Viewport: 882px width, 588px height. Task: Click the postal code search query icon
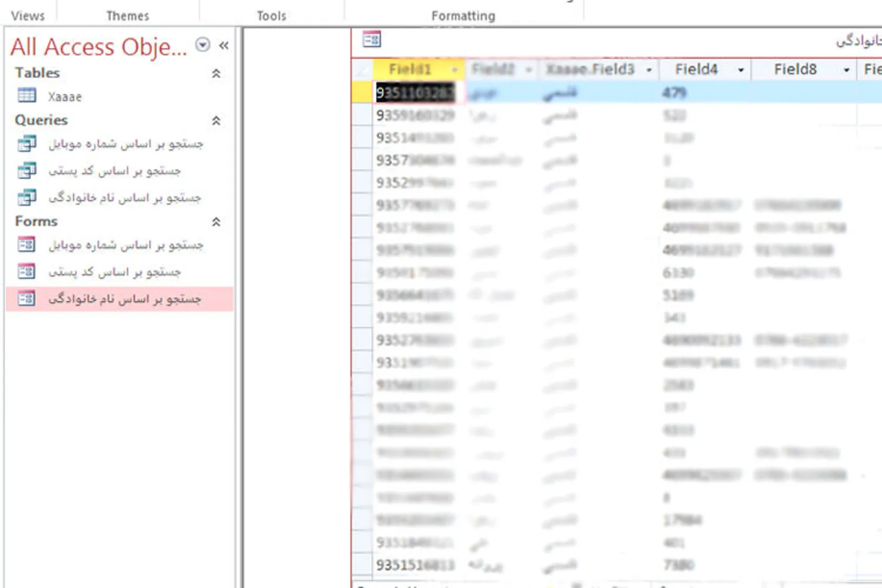click(x=26, y=171)
